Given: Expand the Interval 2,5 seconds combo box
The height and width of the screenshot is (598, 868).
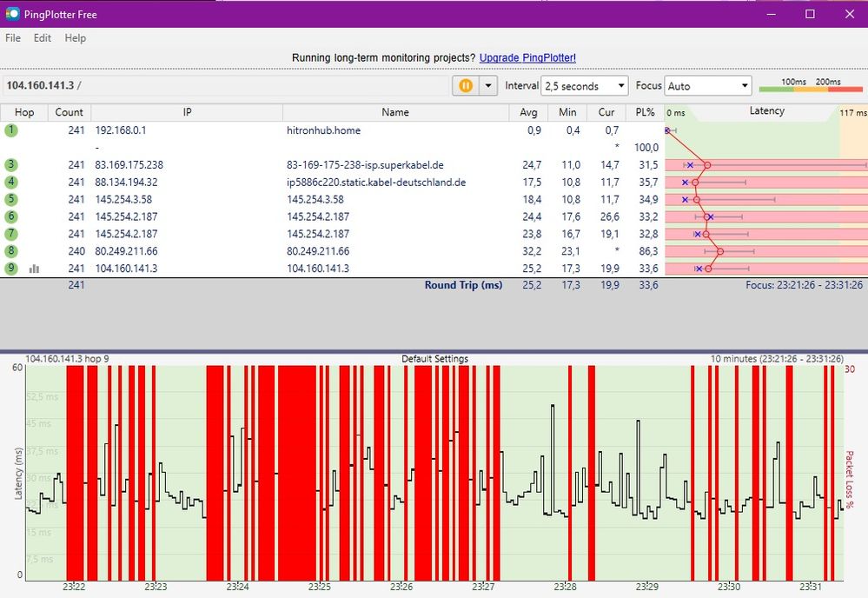Looking at the screenshot, I should pos(584,86).
